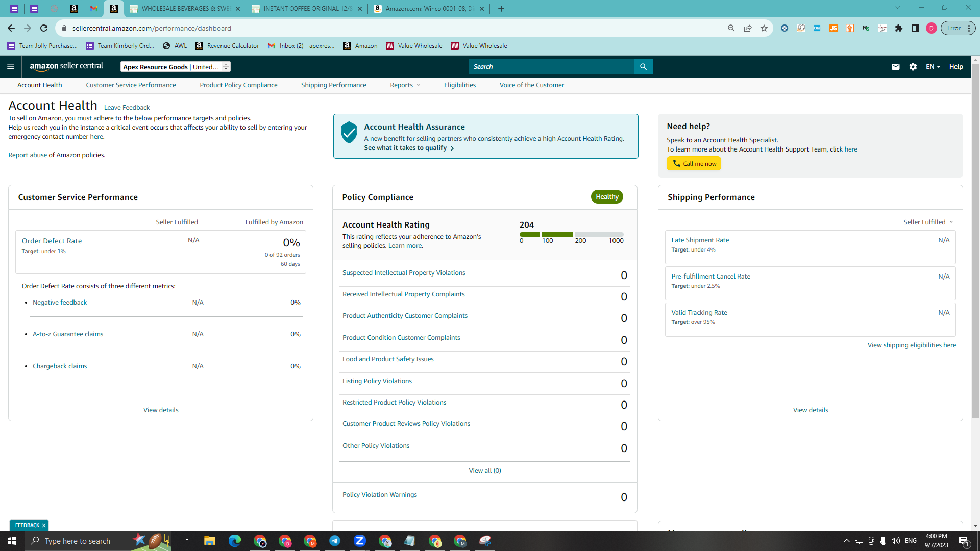The height and width of the screenshot is (551, 980).
Task: Open the Seller Central hamburger menu
Action: tap(11, 67)
